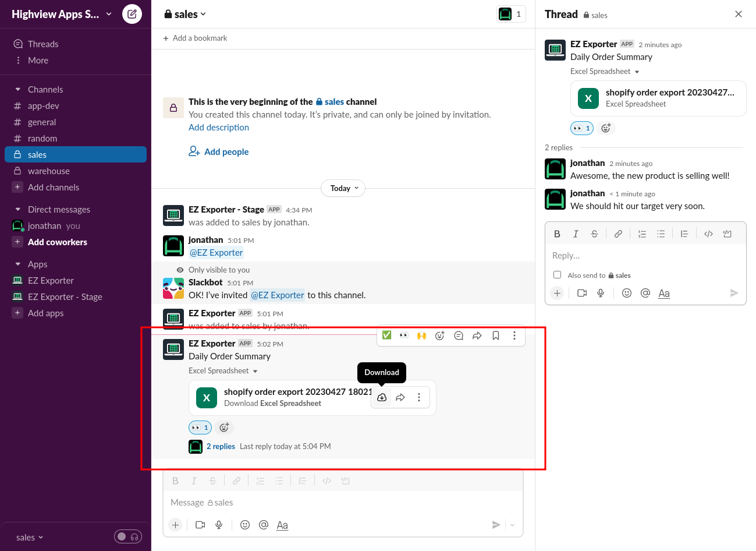Viewport: 756px width, 551px height.
Task: Insert bulleted list in thread reply
Action: tap(661, 234)
